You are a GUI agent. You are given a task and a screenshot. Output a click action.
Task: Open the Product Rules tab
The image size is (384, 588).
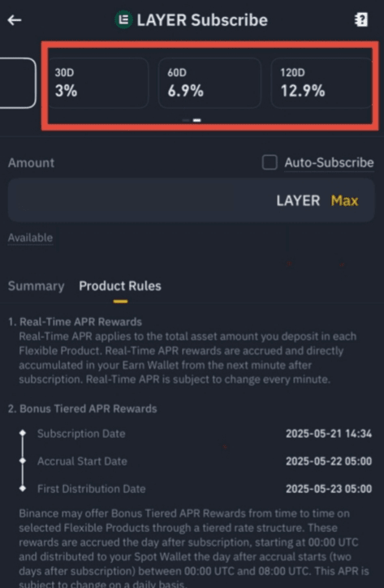120,286
